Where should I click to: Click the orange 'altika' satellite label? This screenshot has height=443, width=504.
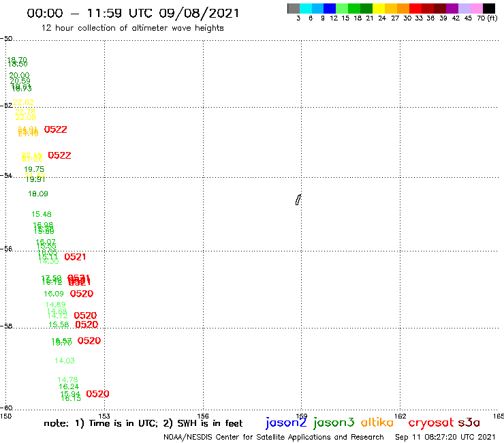point(377,423)
